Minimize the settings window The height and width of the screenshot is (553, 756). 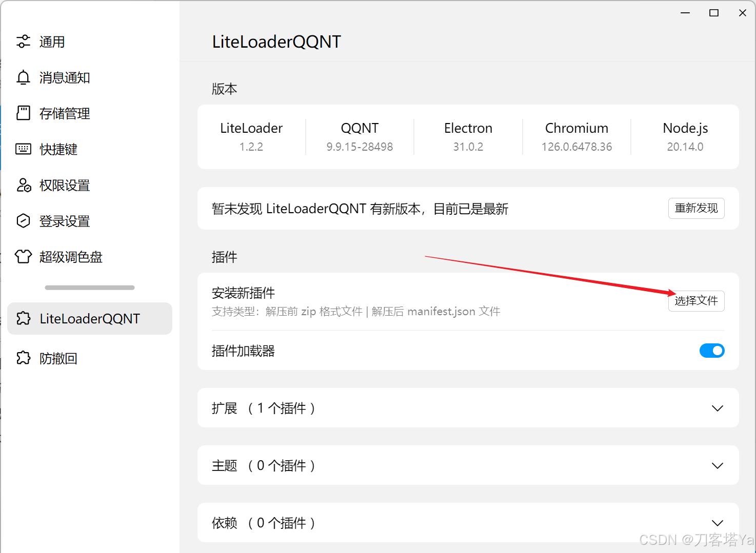[685, 13]
